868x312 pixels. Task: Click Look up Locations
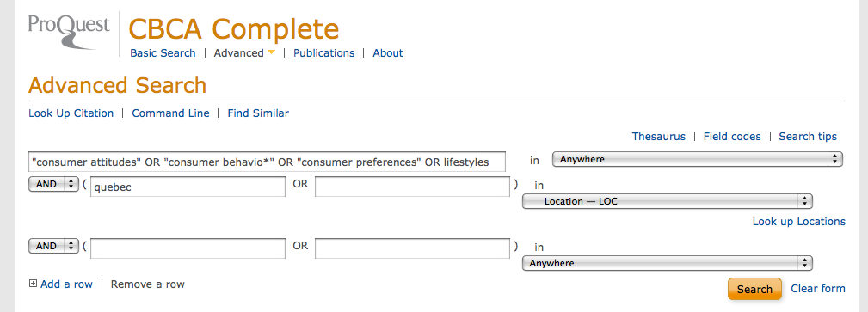(x=799, y=221)
